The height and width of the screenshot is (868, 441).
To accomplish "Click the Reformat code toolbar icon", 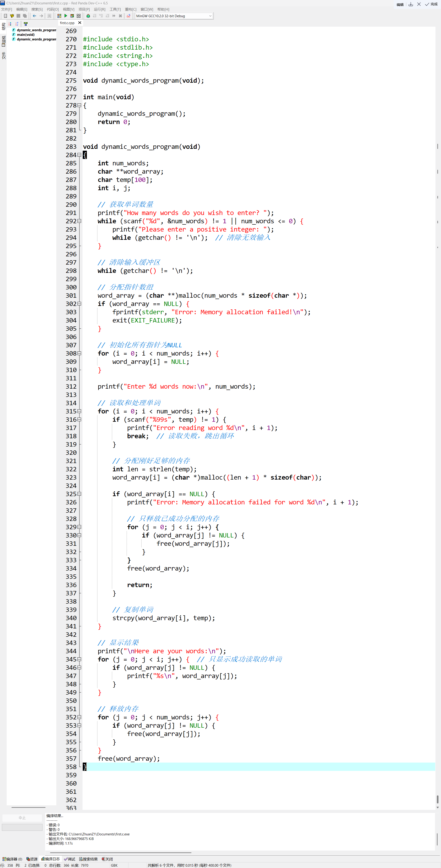I will [50, 16].
